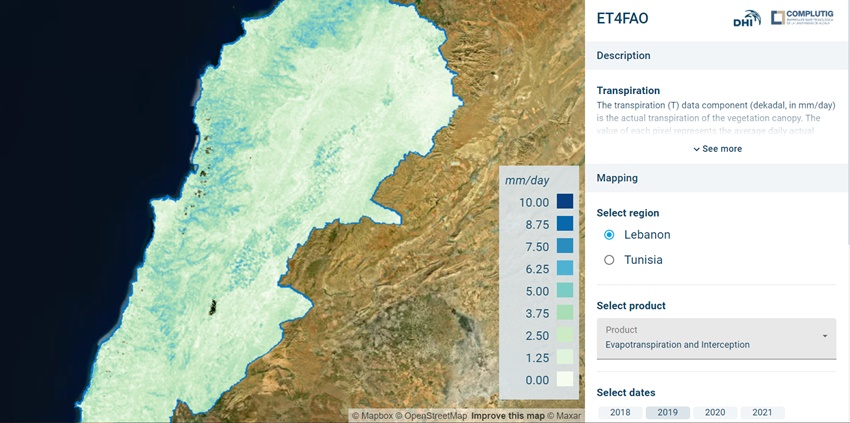The width and height of the screenshot is (850, 423).
Task: Toggle the Mapping section header
Action: (x=716, y=178)
